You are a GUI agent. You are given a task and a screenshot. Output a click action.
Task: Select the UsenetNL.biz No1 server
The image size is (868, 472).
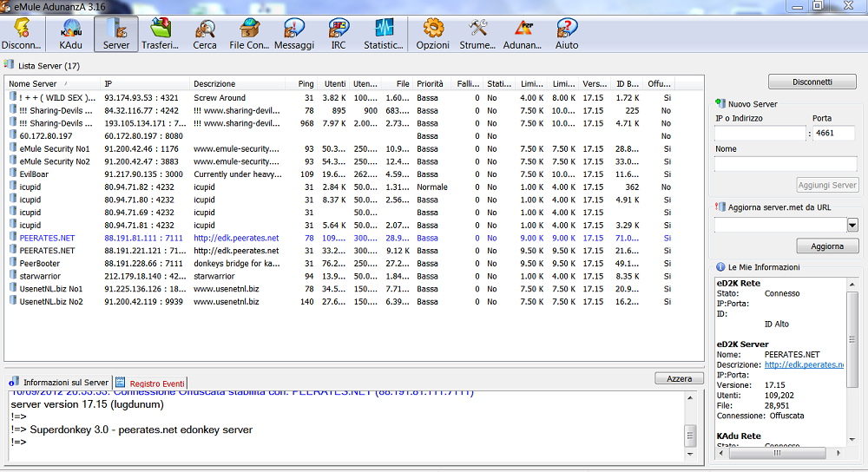51,289
